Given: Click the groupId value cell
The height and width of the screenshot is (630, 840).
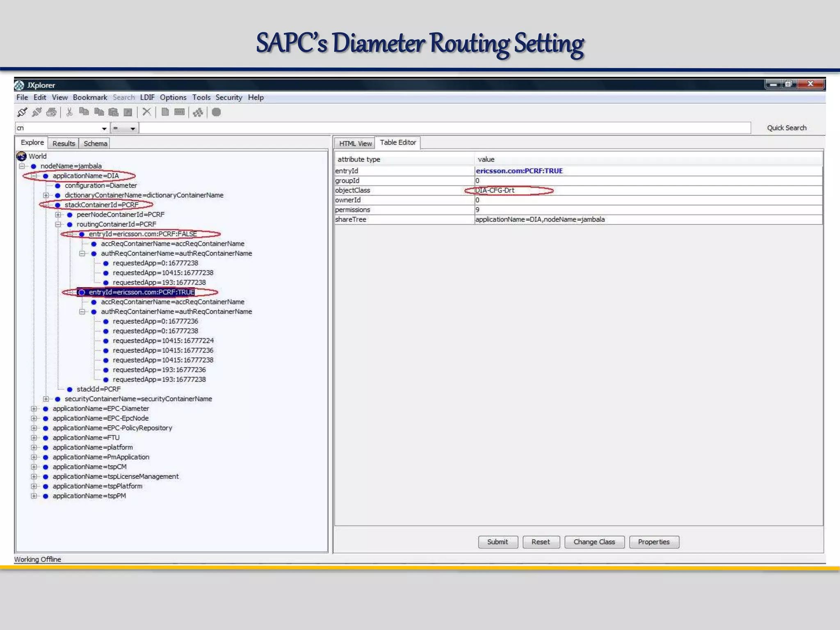Looking at the screenshot, I should click(648, 180).
